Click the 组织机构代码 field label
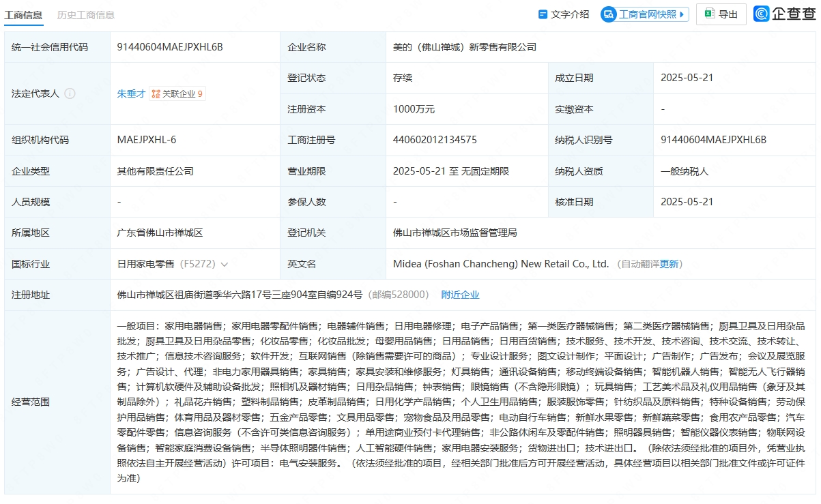 tap(40, 140)
